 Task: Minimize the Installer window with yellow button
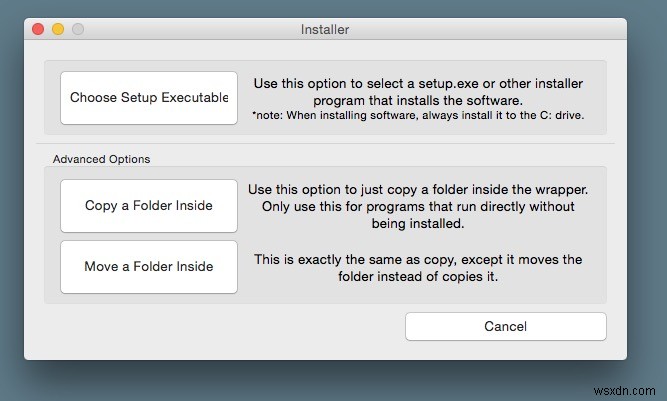pyautogui.click(x=58, y=30)
